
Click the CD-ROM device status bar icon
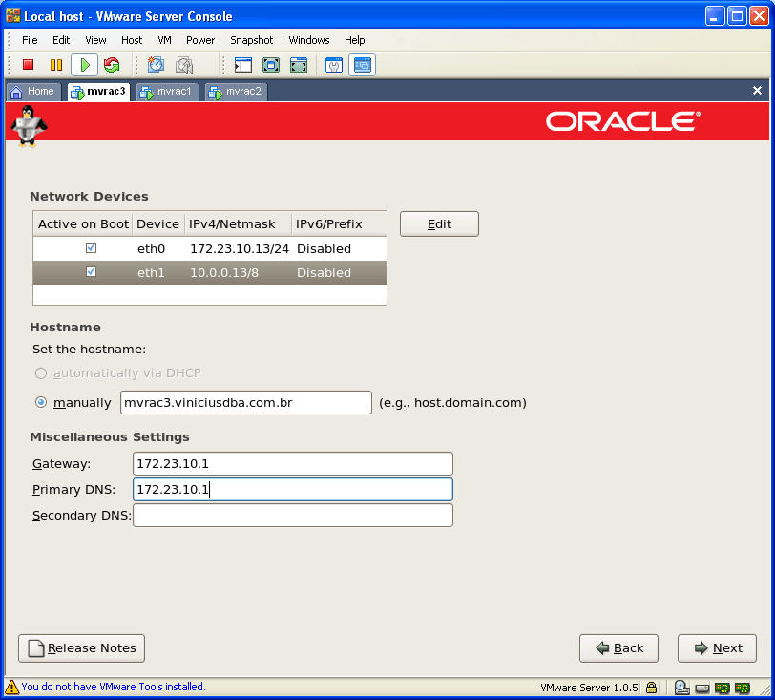pyautogui.click(x=681, y=687)
